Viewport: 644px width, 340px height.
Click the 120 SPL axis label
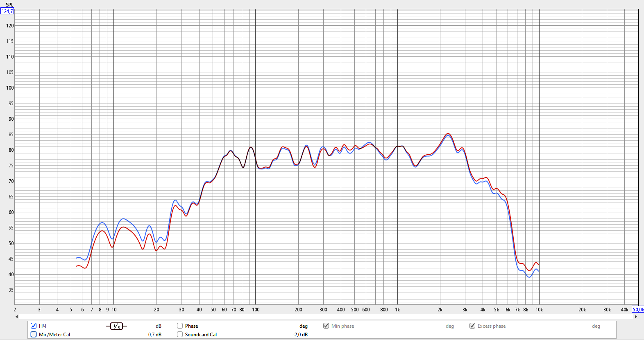click(x=10, y=25)
